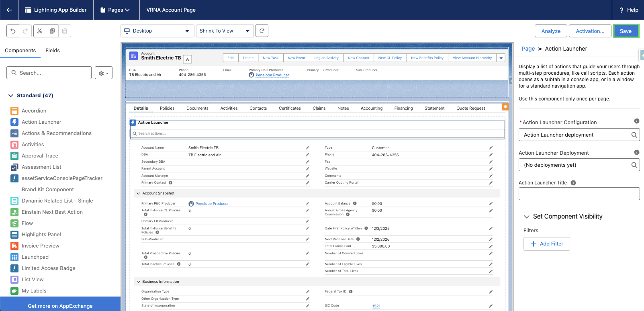Image resolution: width=644 pixels, height=311 pixels.
Task: Click the account hierarchy icon beside Smith Electric TB
Action: 187,59
